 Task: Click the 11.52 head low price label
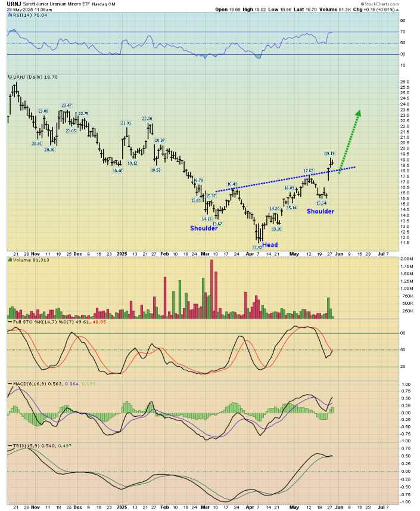[x=257, y=247]
